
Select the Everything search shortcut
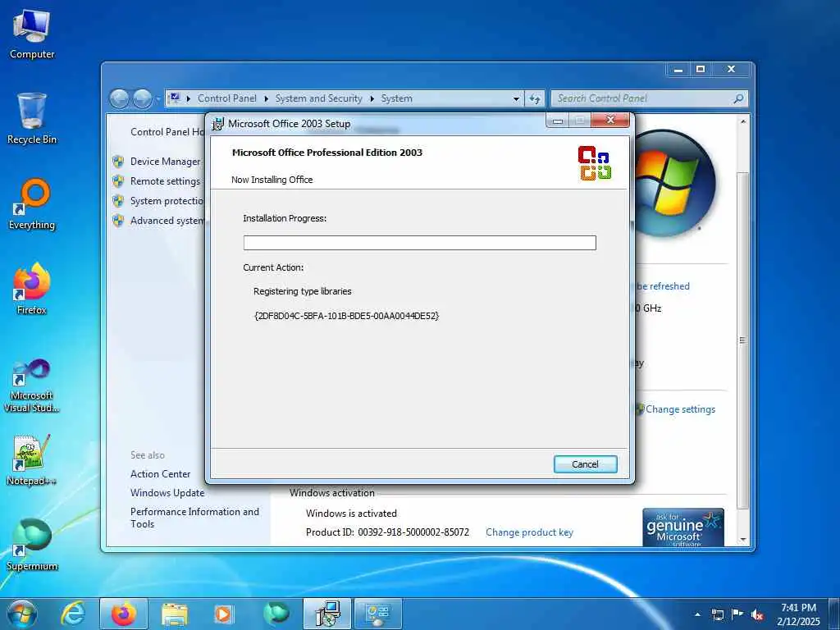tap(32, 204)
